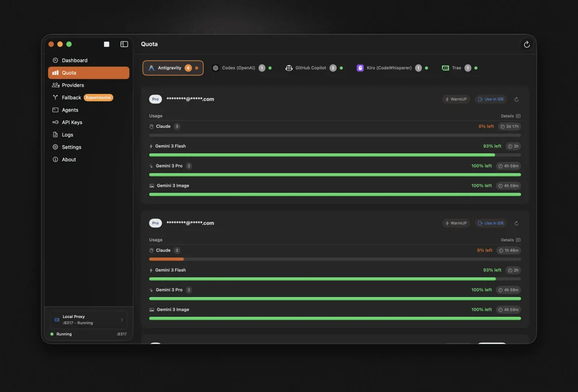
Task: Click second account Gemini 3 Flash bolt icon
Action: tap(151, 270)
